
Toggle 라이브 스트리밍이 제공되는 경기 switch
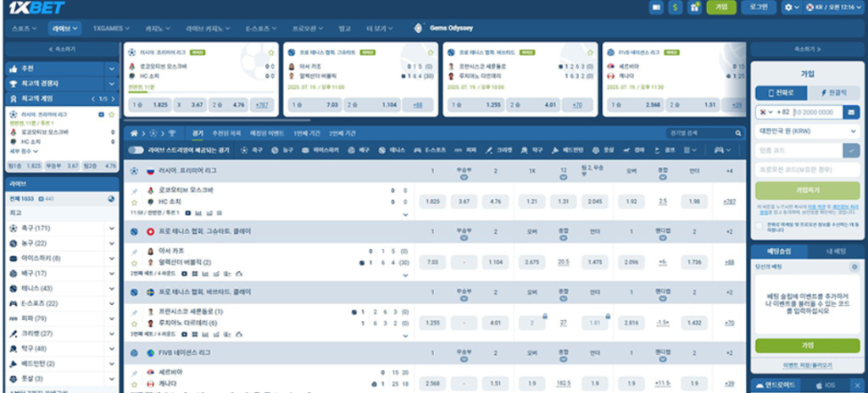(x=136, y=150)
